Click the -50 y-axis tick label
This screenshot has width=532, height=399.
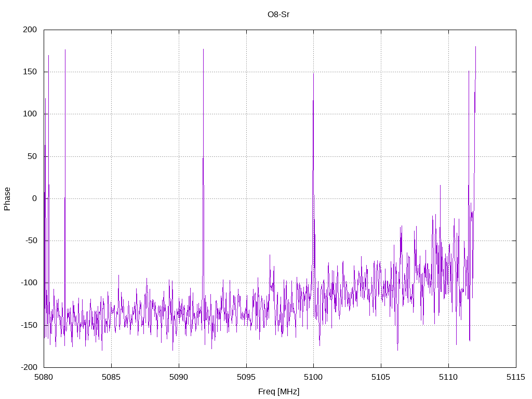(31, 241)
